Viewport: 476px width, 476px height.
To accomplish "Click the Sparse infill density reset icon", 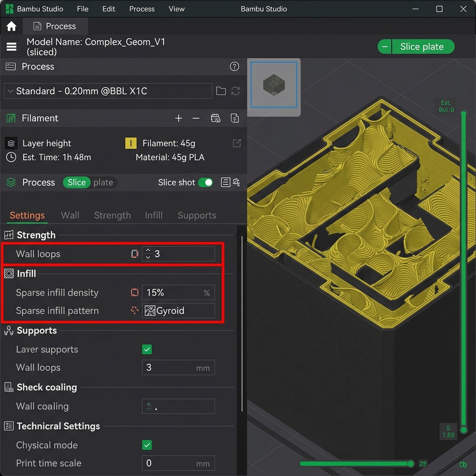I will (x=134, y=293).
